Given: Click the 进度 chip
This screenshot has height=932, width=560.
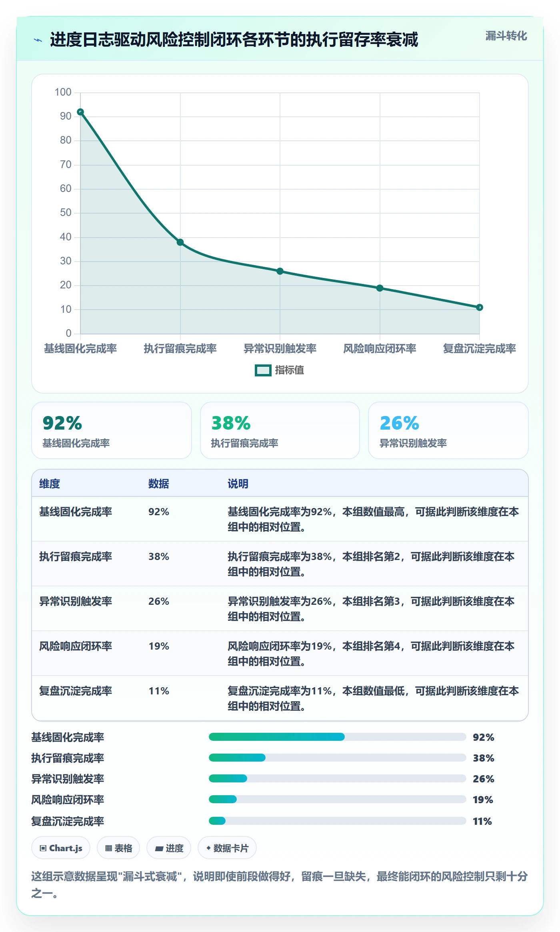Looking at the screenshot, I should click(169, 848).
